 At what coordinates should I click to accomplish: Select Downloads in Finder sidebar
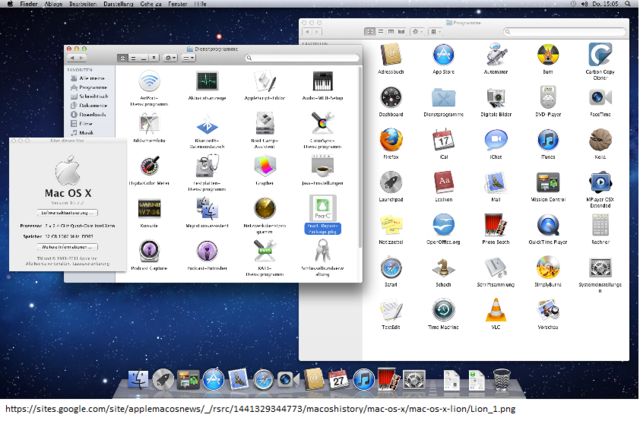point(89,114)
